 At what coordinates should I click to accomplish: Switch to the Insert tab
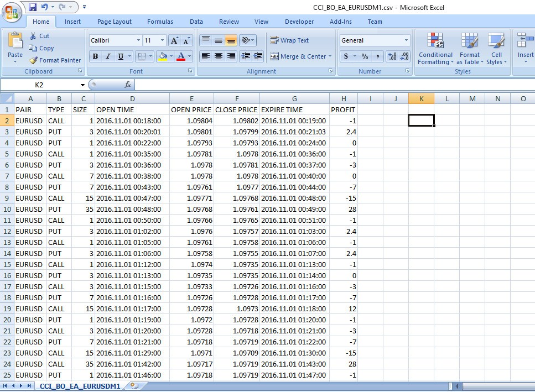click(72, 22)
